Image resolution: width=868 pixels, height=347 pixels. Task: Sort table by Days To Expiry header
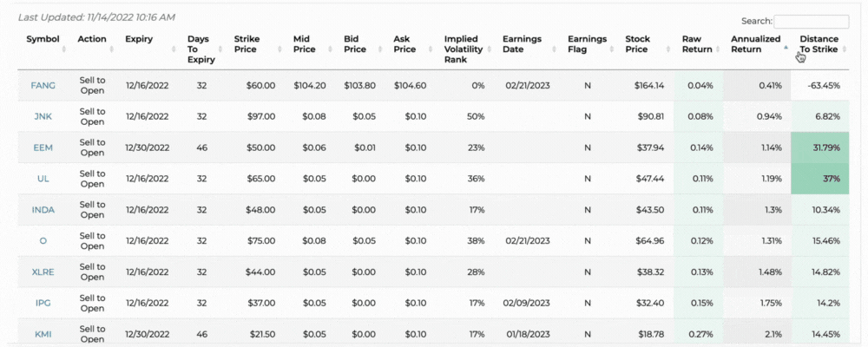tap(199, 49)
